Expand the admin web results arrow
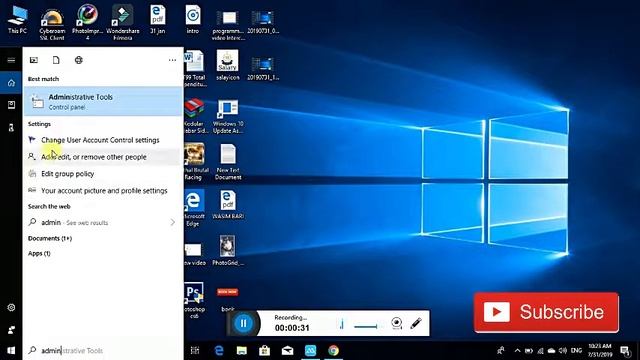The height and width of the screenshot is (360, 640). tap(173, 222)
